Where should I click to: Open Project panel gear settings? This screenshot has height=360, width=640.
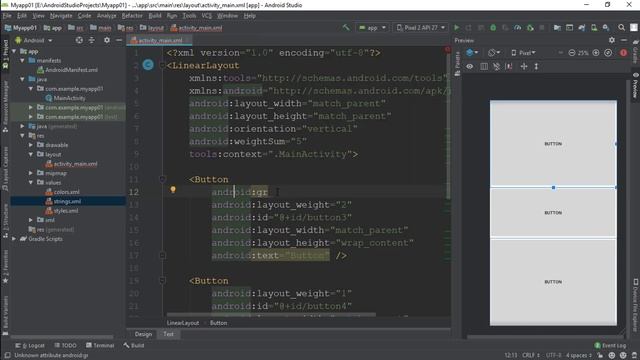click(x=107, y=40)
